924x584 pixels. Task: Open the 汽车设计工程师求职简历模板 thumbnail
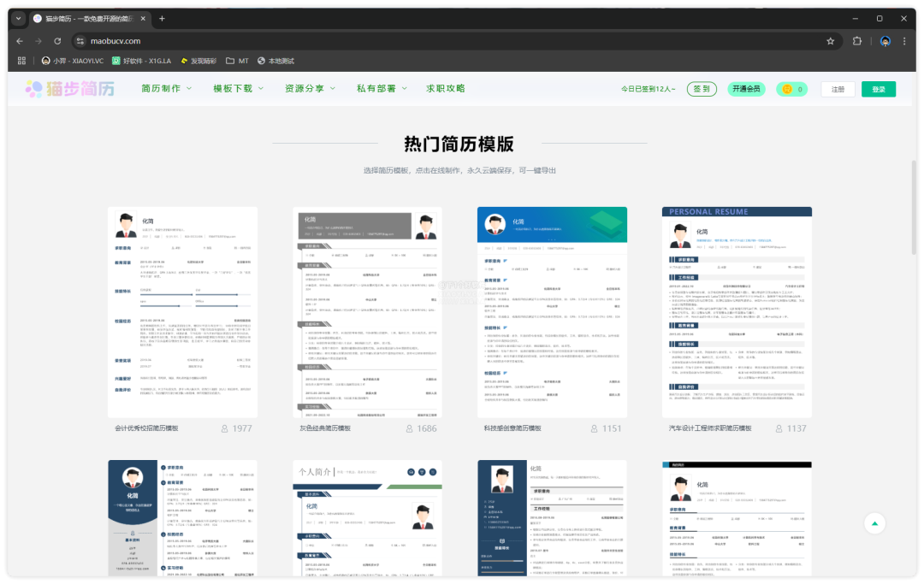[x=737, y=312]
